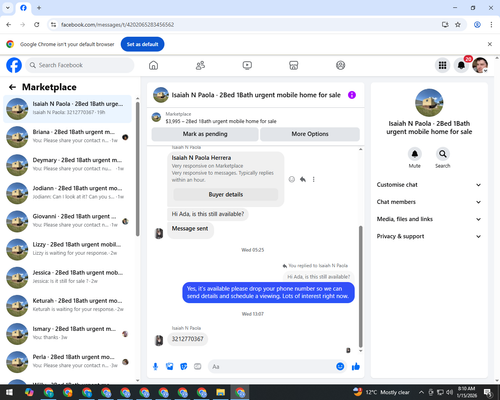Open a new browser tab

(39, 8)
